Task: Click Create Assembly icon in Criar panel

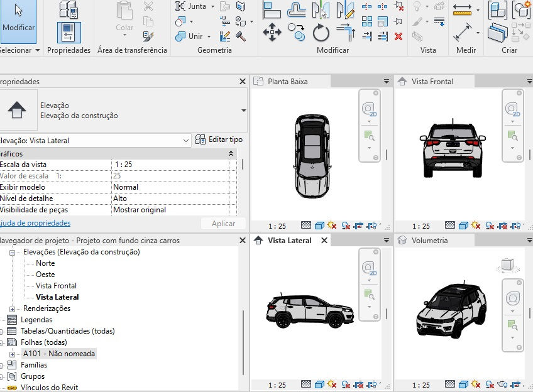Action: click(x=498, y=9)
